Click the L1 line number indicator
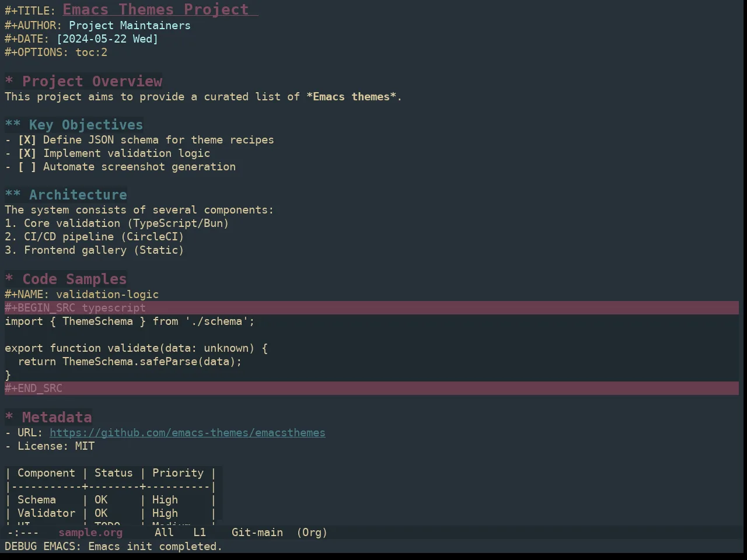Image resolution: width=747 pixels, height=560 pixels. coord(200,533)
